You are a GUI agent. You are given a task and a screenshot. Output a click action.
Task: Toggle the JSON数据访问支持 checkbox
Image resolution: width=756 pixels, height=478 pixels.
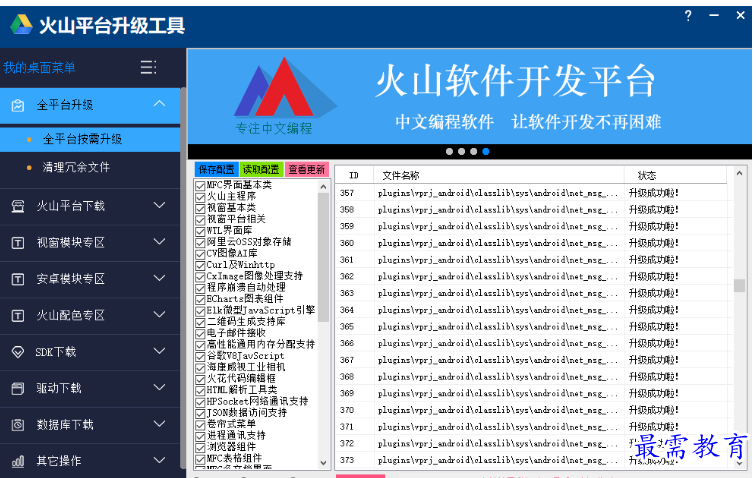(201, 413)
